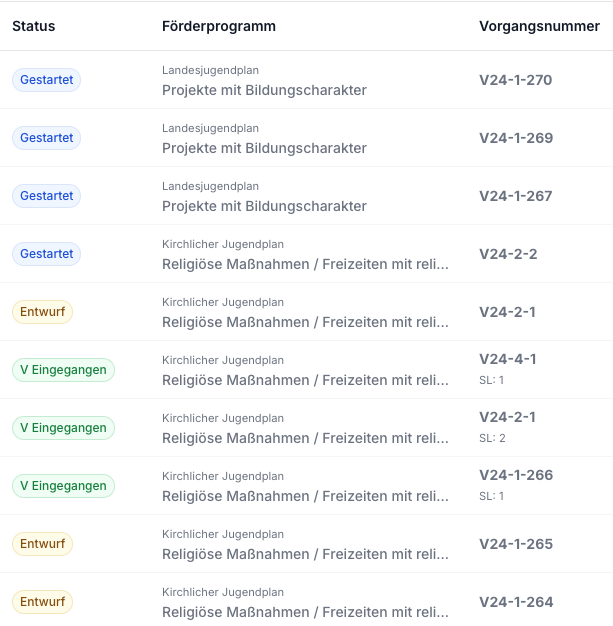
Task: Open case number V24-2-2
Action: (x=508, y=254)
